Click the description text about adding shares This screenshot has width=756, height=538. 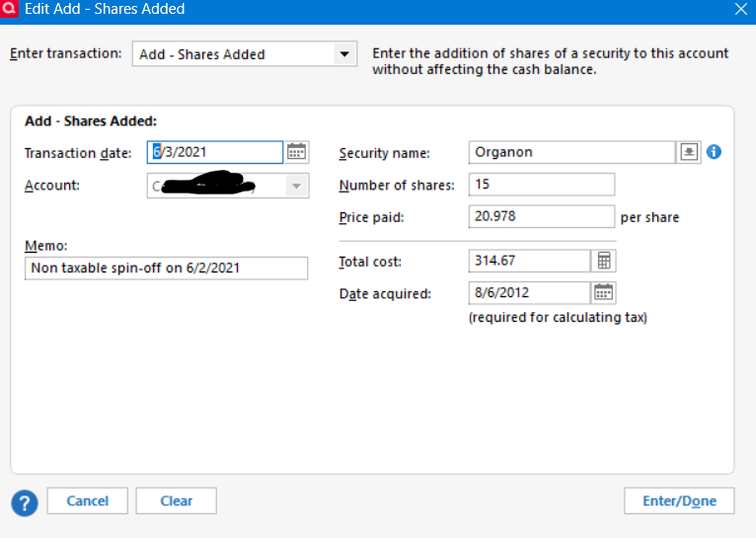coord(550,61)
